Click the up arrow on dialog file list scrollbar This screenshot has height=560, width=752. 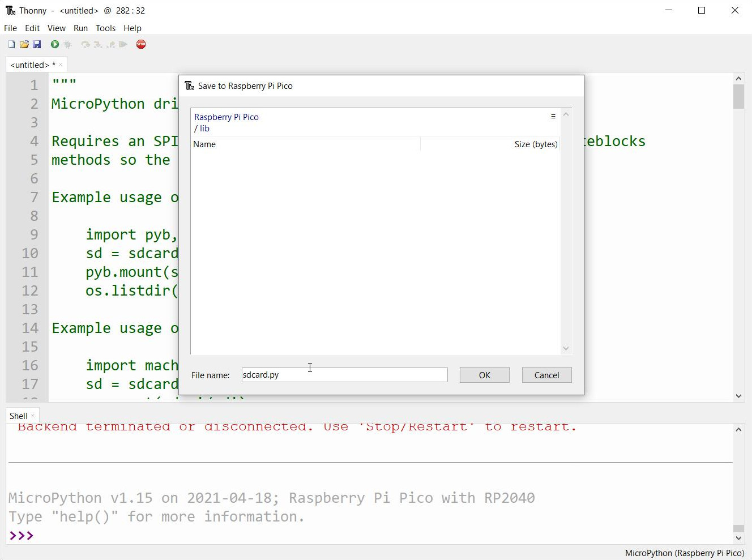coord(566,113)
